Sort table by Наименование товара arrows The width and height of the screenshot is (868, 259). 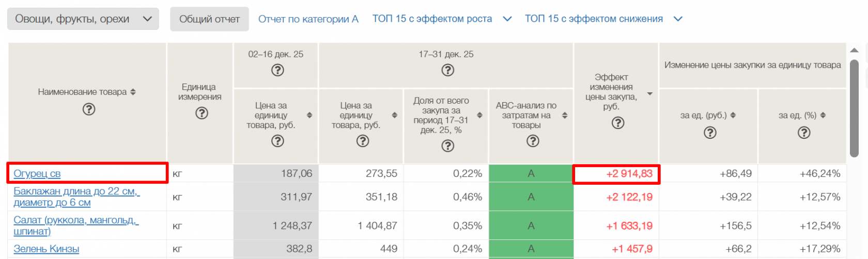coord(133,92)
